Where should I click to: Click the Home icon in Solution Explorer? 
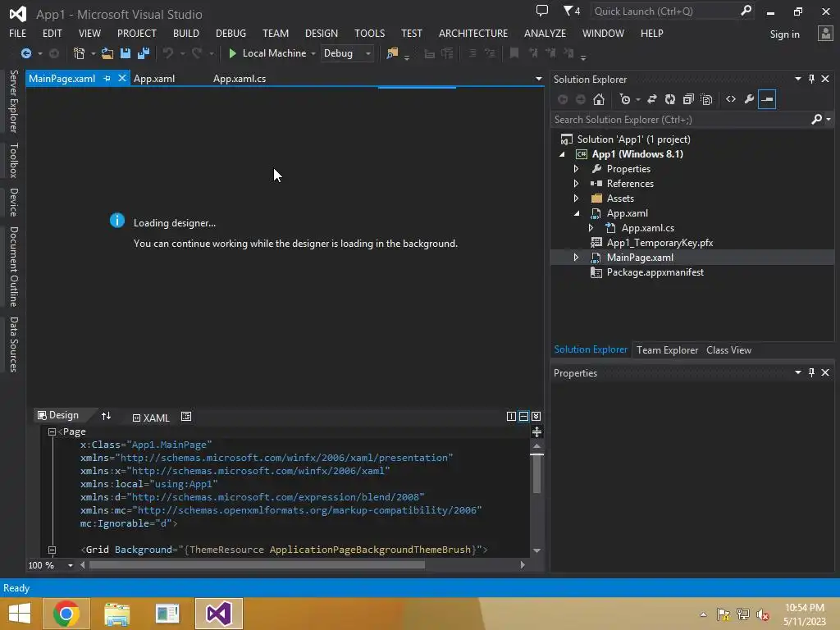pos(599,99)
